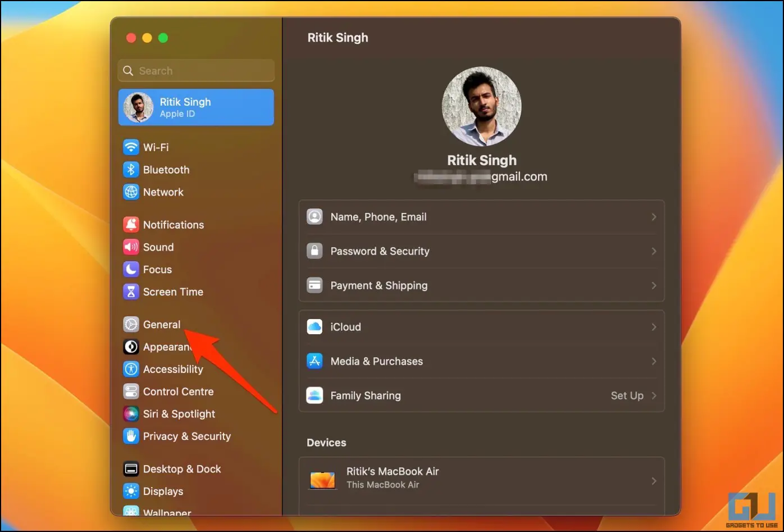784x532 pixels.
Task: Select Ritik Singh Apple ID sidebar entry
Action: click(196, 107)
